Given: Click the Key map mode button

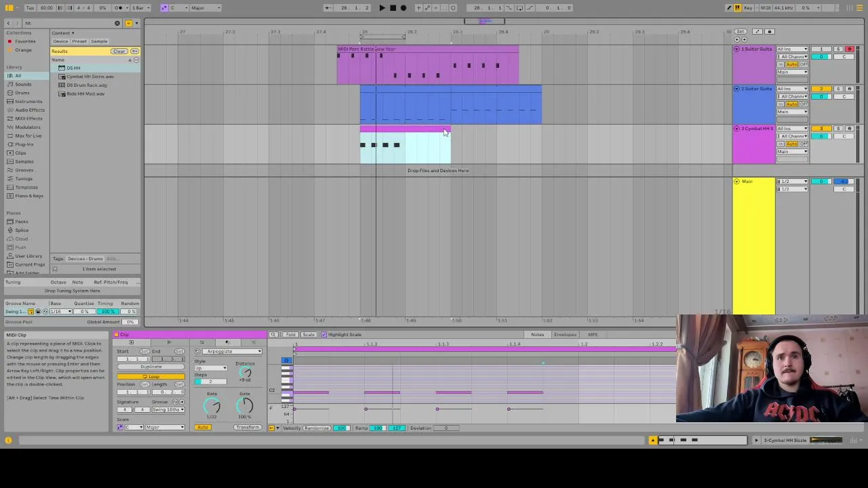Looking at the screenshot, I should point(748,8).
